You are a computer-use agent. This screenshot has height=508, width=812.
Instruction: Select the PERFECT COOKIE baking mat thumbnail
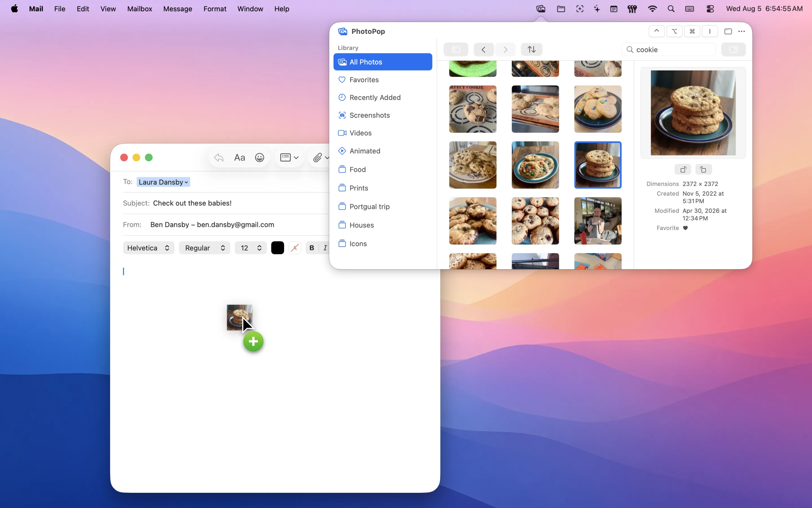point(473,109)
